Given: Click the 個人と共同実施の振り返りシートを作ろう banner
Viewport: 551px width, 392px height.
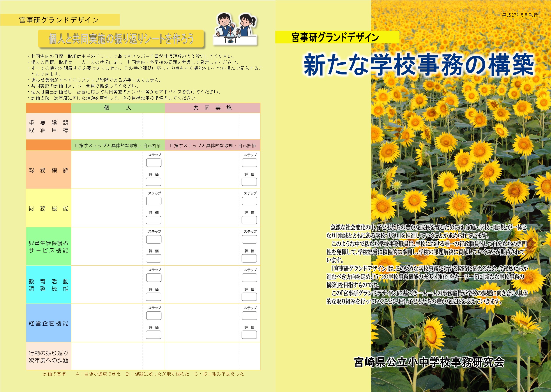Looking at the screenshot, I should point(121,39).
